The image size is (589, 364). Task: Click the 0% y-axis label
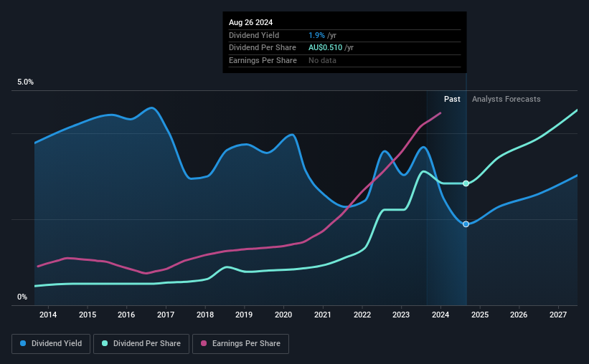pos(22,297)
